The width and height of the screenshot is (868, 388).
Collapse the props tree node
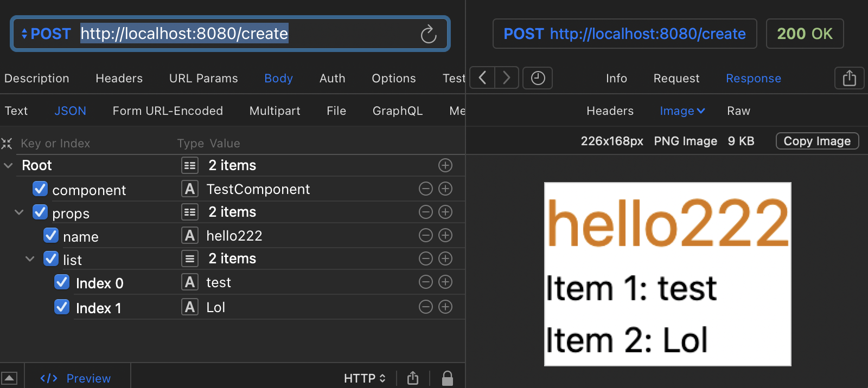click(x=19, y=212)
